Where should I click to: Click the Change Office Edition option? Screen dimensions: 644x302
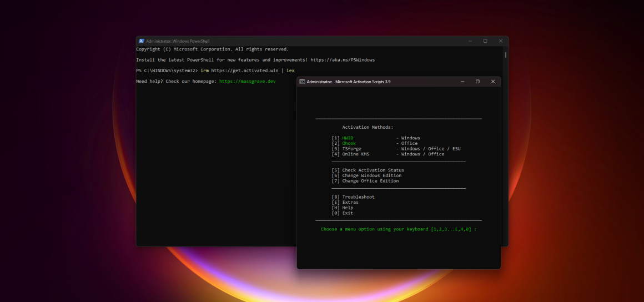pos(370,181)
